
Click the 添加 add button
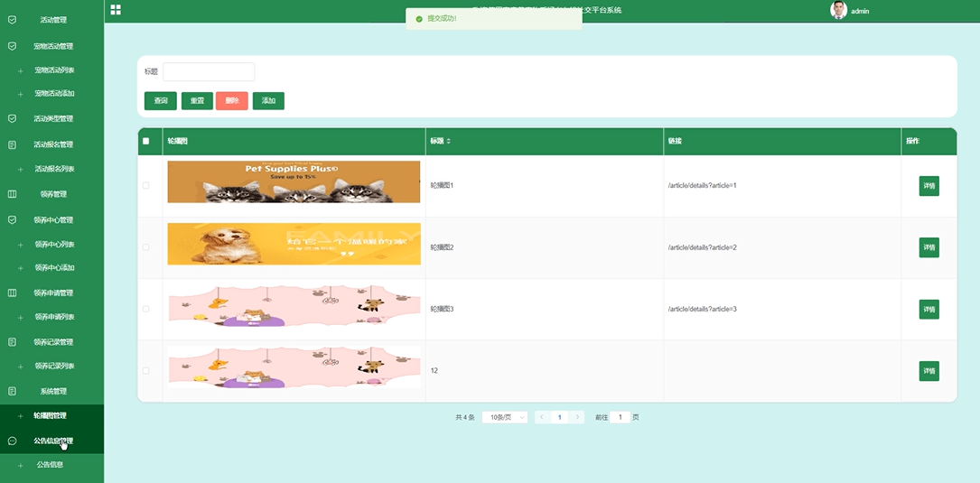pos(268,100)
